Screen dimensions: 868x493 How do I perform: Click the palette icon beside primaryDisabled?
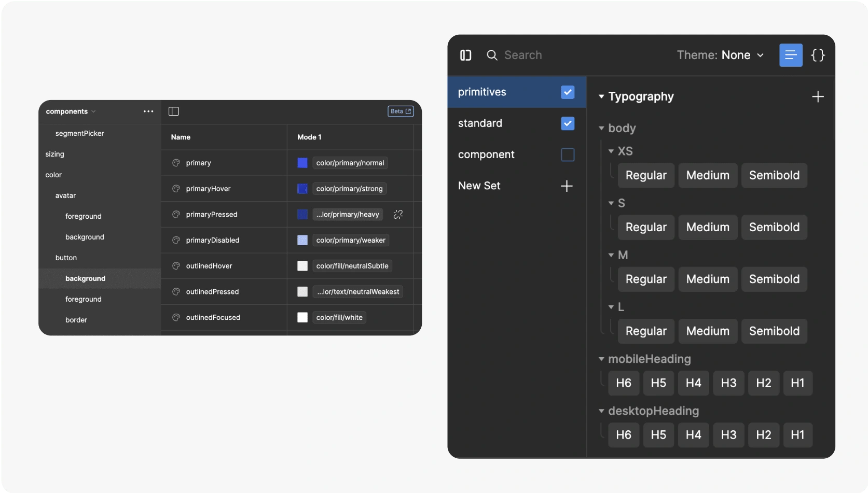(176, 240)
